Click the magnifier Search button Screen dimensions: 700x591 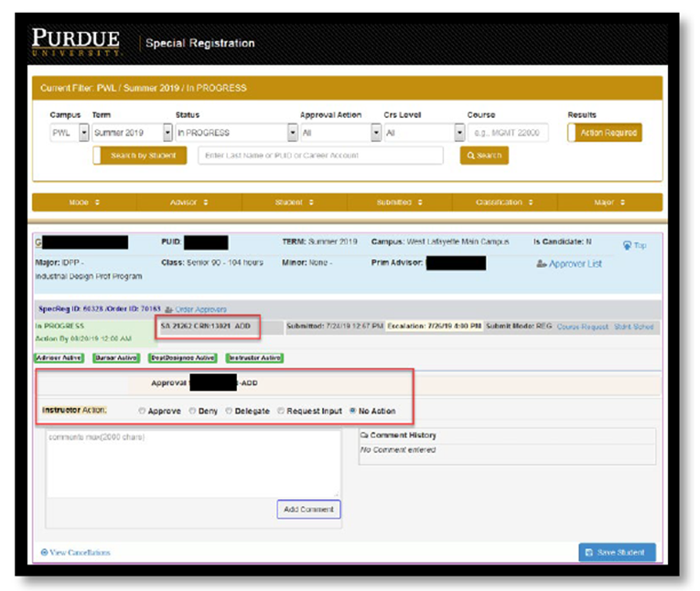coord(483,156)
